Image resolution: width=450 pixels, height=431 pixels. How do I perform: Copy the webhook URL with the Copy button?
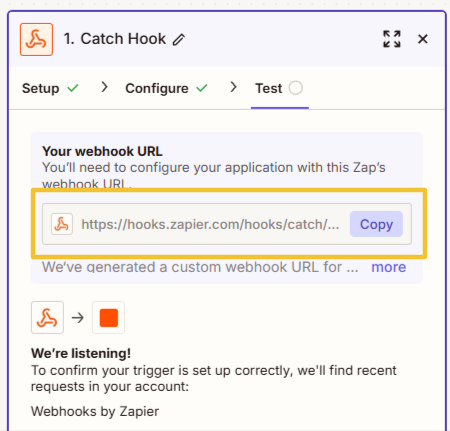(x=376, y=224)
